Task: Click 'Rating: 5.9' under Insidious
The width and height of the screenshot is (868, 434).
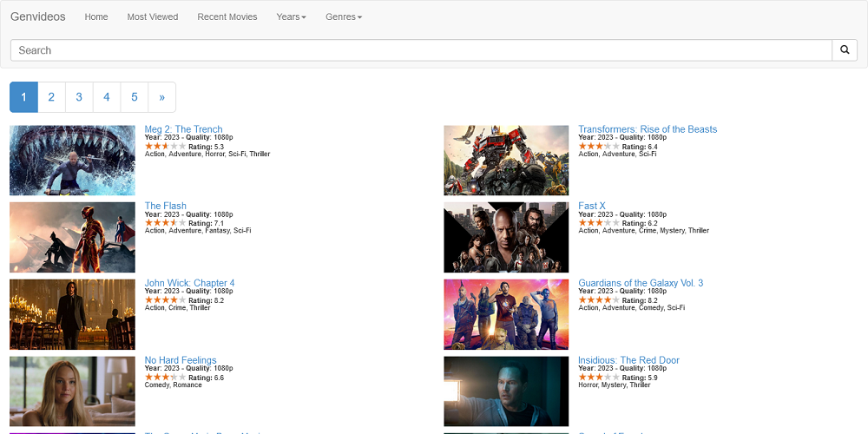Action: click(x=640, y=378)
